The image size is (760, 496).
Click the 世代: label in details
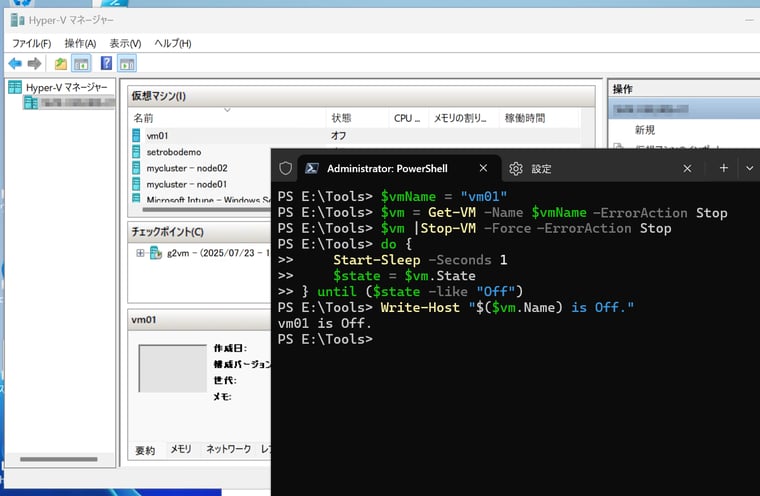coord(225,380)
